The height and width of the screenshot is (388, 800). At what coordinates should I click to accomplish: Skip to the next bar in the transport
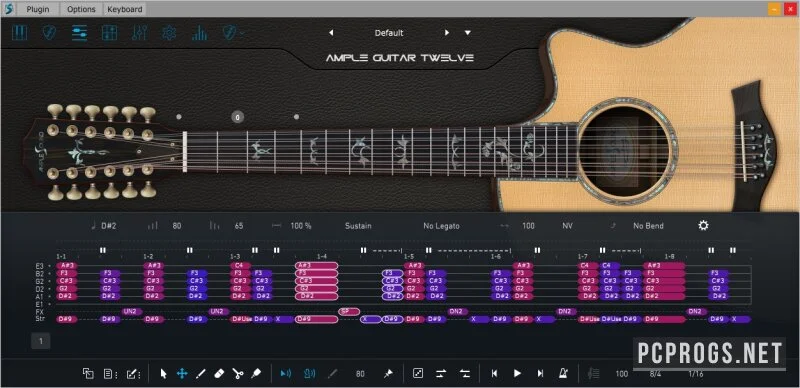pos(540,374)
